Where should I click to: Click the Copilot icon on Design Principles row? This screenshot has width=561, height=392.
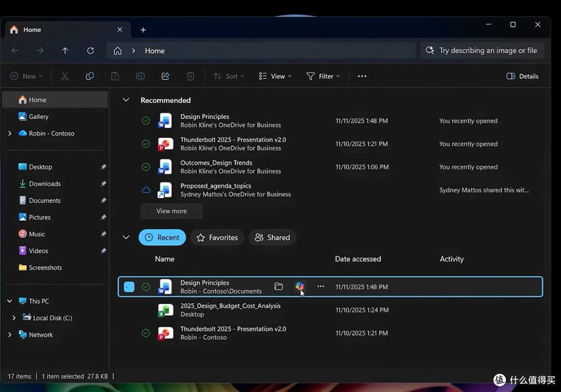(300, 286)
